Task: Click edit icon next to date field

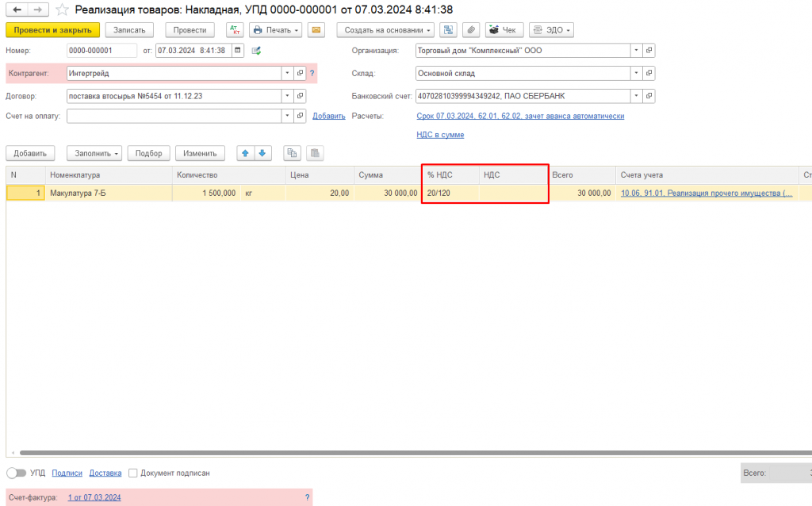Action: coord(256,51)
